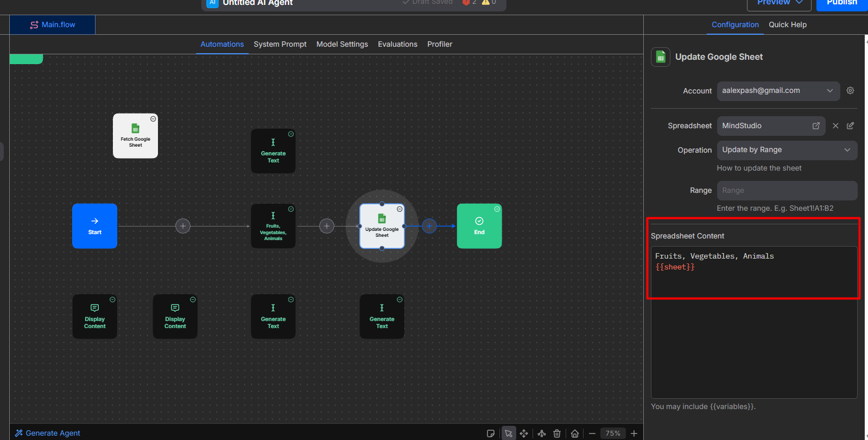868x440 pixels.
Task: Click the account settings gear icon
Action: [x=851, y=91]
